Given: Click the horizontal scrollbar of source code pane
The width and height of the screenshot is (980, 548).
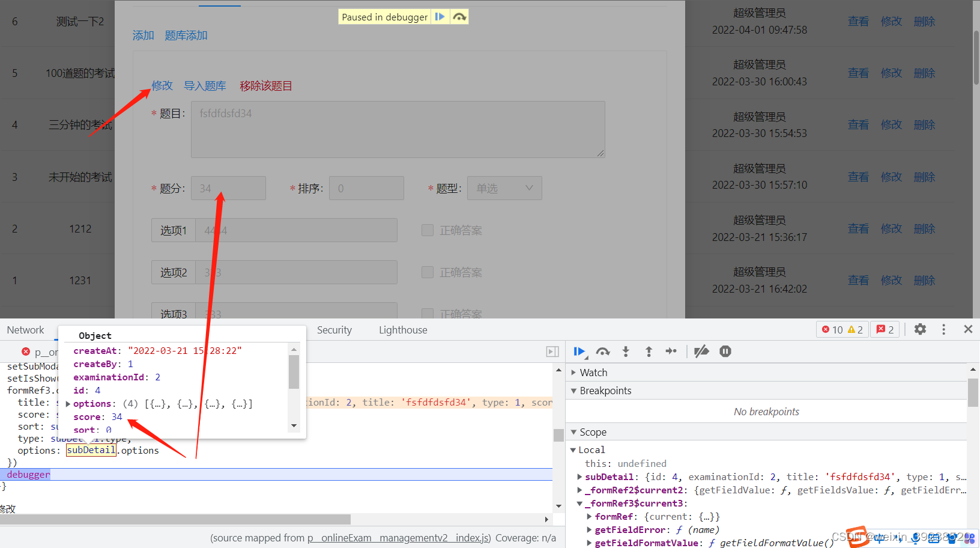Looking at the screenshot, I should point(175,519).
